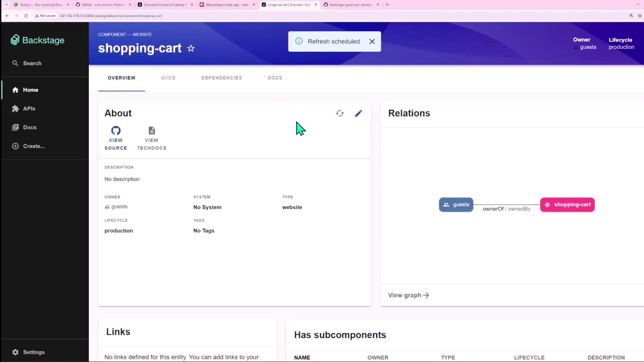
Task: Open guests owner link in page header
Action: pyautogui.click(x=588, y=47)
